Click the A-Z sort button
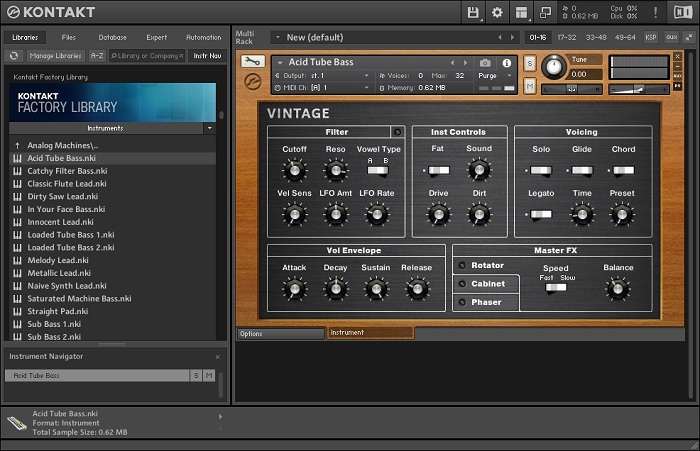The width and height of the screenshot is (700, 451). [97, 56]
